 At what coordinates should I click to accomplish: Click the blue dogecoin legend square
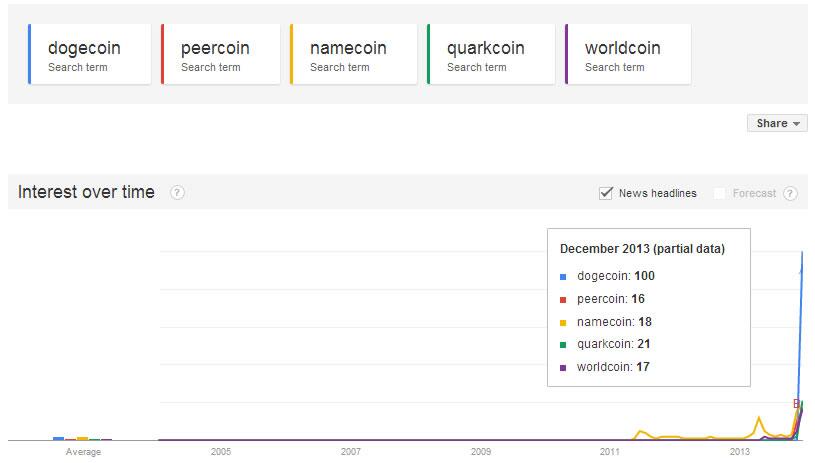[x=563, y=277]
